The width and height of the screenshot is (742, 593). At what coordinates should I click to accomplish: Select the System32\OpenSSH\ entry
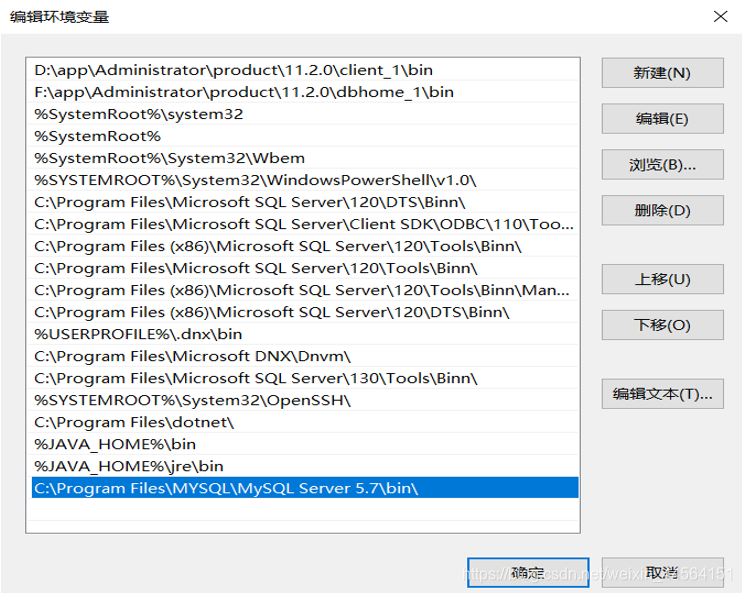coord(305,400)
